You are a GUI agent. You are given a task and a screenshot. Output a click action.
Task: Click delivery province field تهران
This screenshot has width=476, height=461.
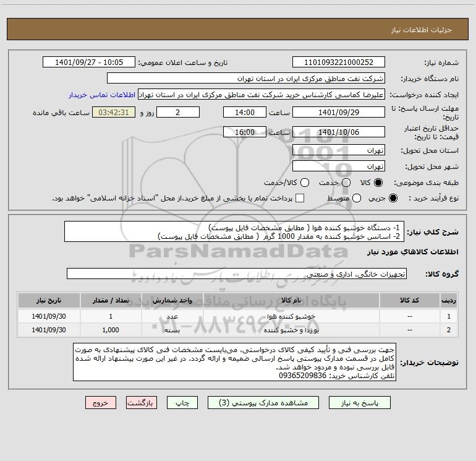coord(339,150)
